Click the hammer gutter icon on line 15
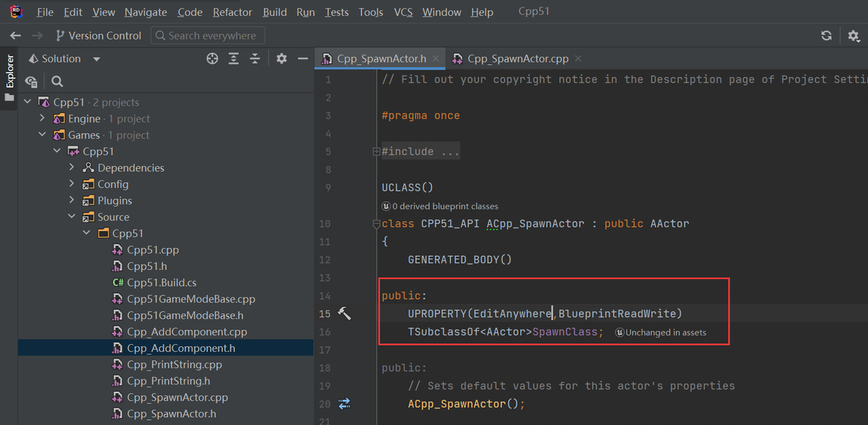 coord(344,313)
